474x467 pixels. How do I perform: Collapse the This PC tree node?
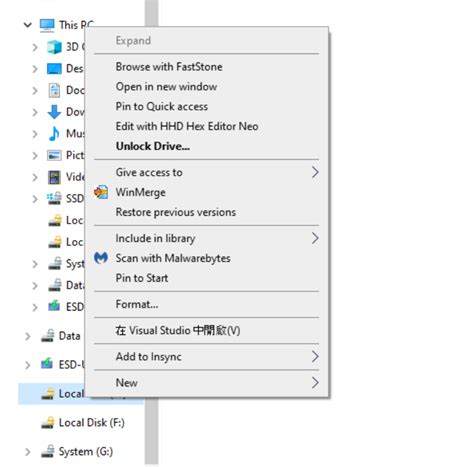(28, 25)
